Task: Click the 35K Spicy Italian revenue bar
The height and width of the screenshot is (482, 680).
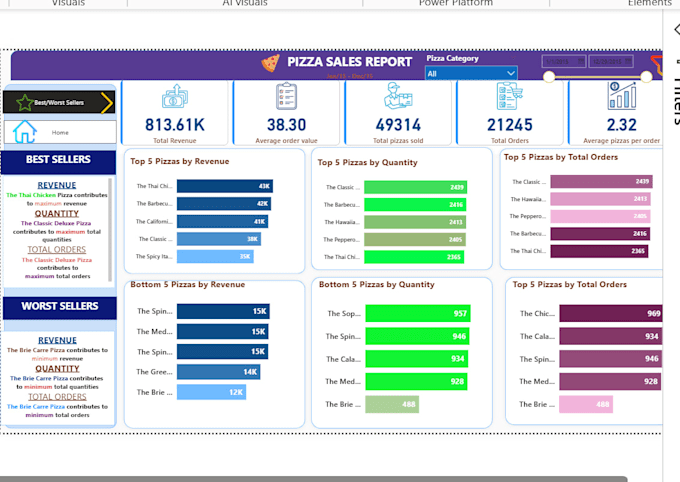Action: click(x=215, y=256)
